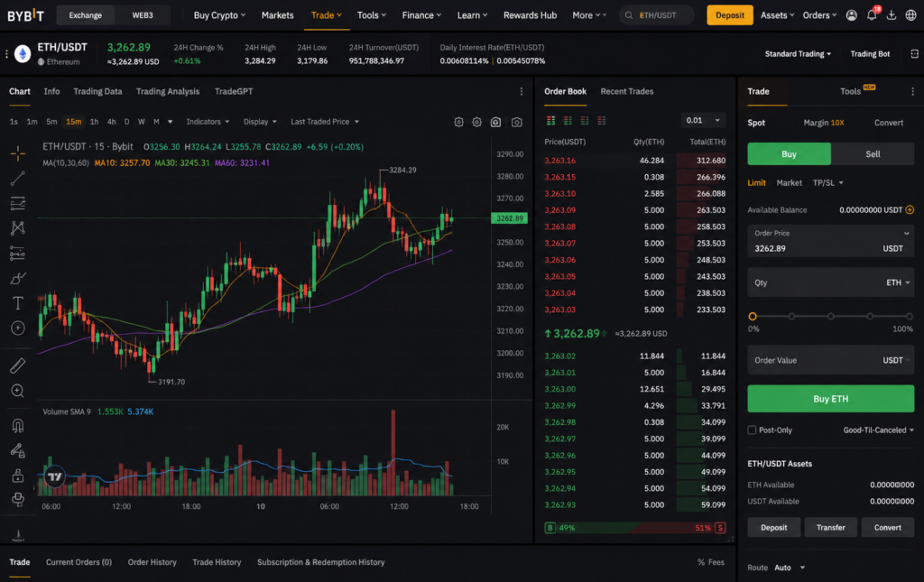The image size is (924, 582).
Task: Toggle the full-screen layout icon
Action: click(x=914, y=53)
